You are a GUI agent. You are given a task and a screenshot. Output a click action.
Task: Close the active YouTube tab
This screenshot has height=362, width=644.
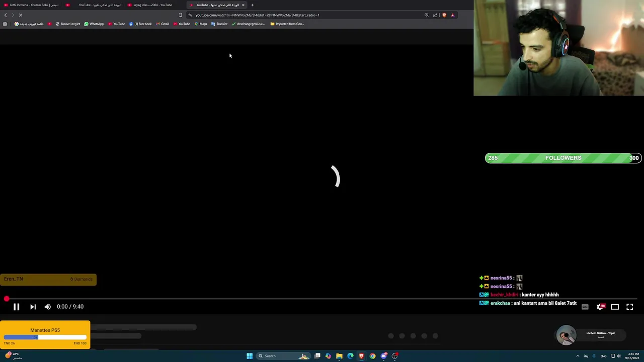tap(243, 5)
